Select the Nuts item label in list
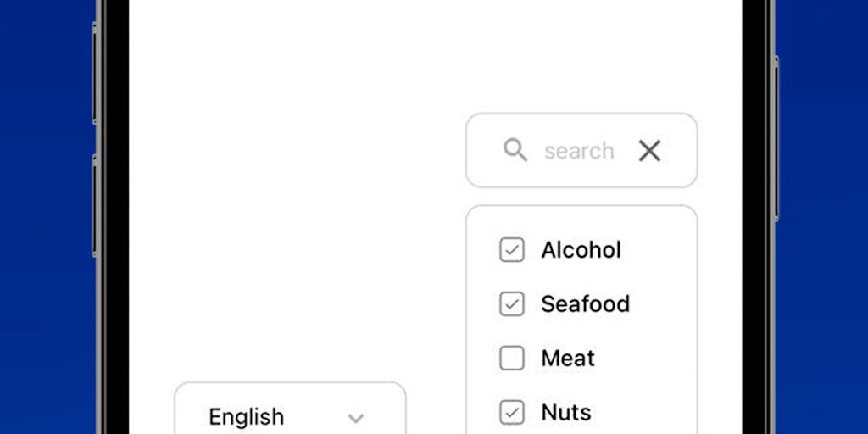 point(565,413)
